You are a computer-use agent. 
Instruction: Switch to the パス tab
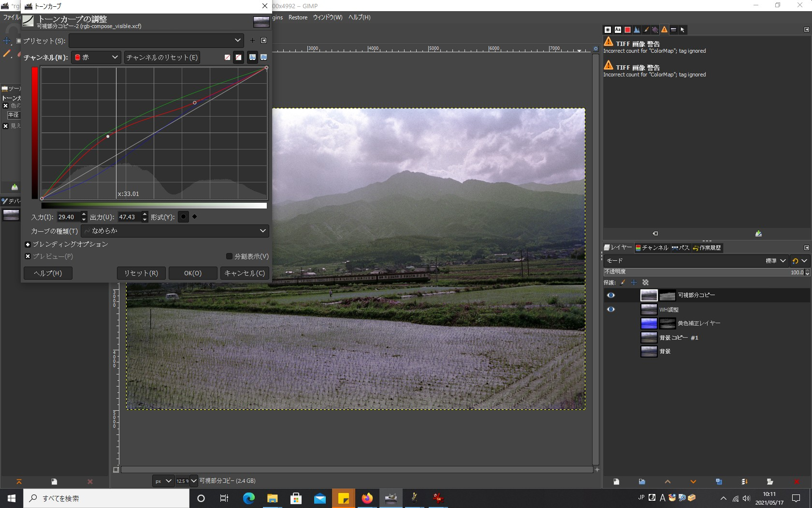pos(681,248)
